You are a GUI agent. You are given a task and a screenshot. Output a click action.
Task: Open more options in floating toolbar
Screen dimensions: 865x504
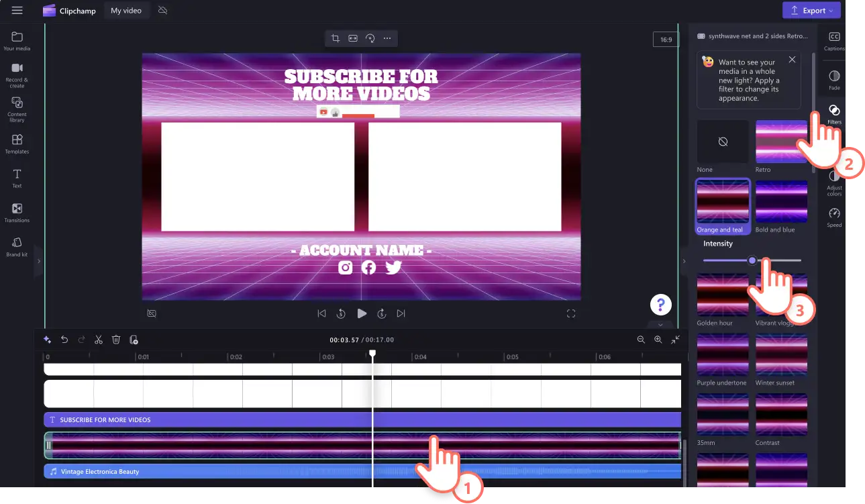tap(387, 38)
